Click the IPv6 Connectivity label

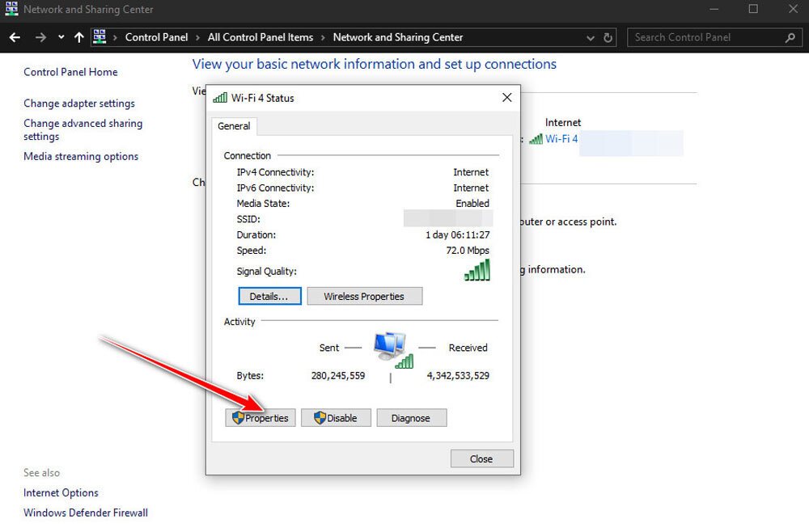276,188
